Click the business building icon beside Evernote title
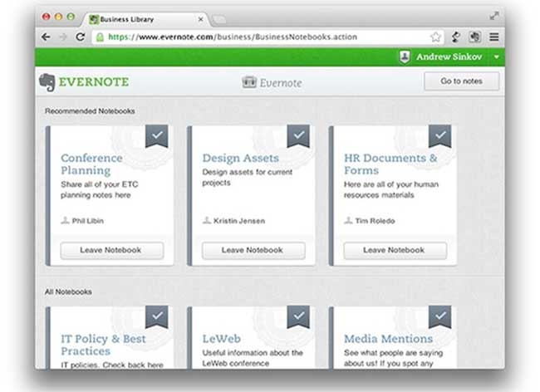Image resolution: width=540 pixels, height=392 pixels. coord(249,82)
